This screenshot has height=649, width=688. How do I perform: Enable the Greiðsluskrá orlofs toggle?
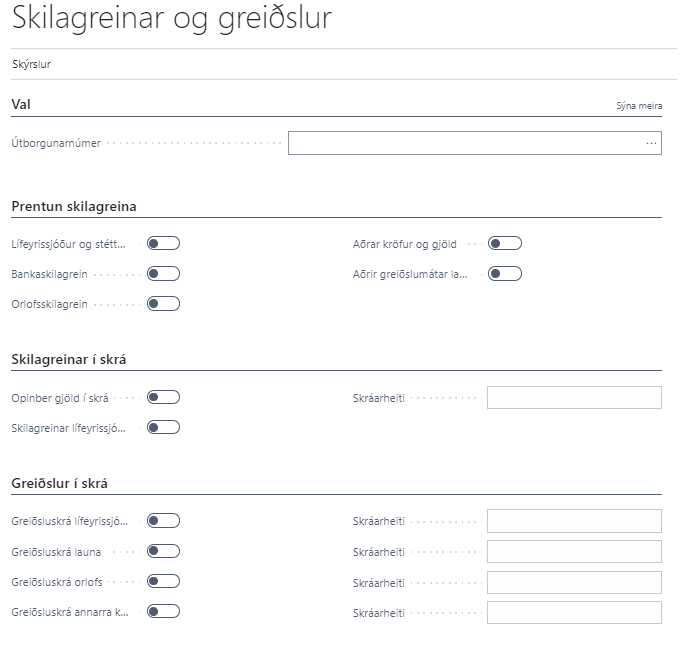click(x=163, y=581)
